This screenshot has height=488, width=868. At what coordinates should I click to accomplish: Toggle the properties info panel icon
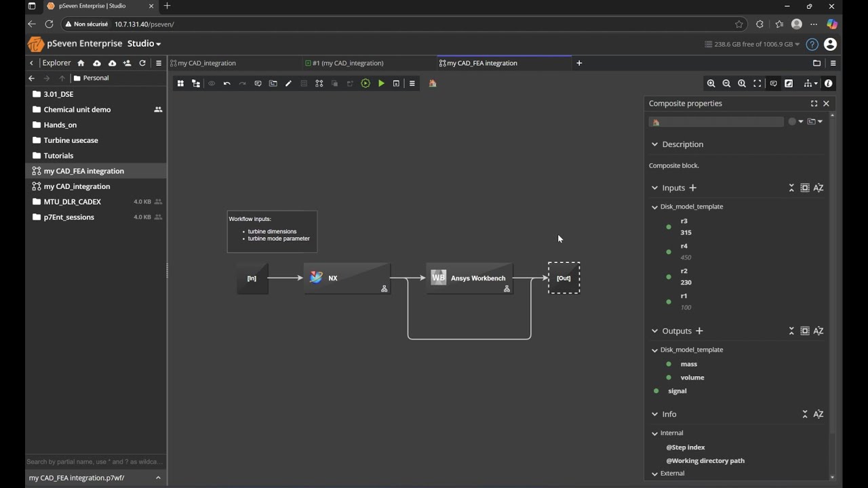(829, 83)
